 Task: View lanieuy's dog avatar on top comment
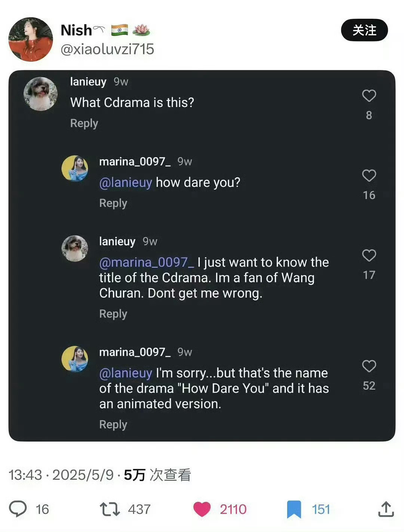click(x=40, y=94)
